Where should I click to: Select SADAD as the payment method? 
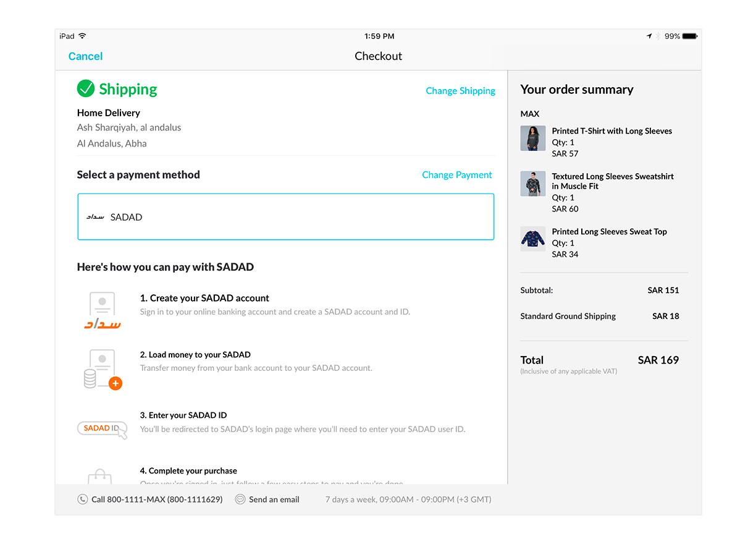[x=285, y=217]
